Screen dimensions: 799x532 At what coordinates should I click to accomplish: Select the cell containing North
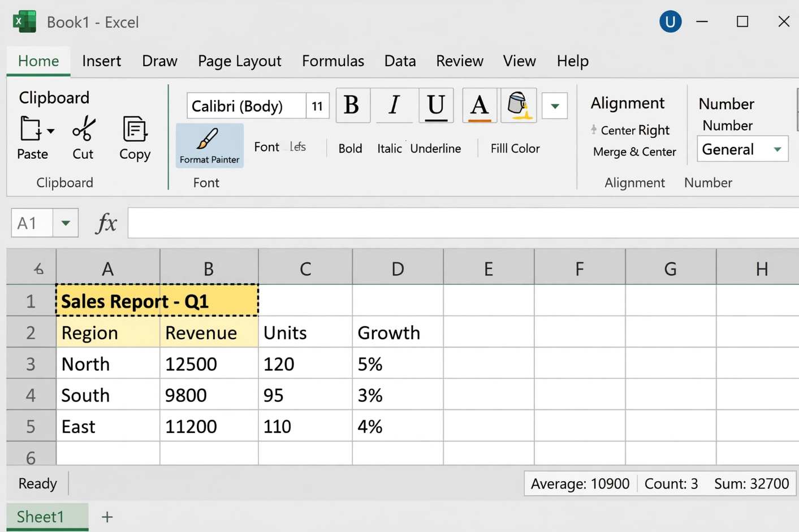108,364
